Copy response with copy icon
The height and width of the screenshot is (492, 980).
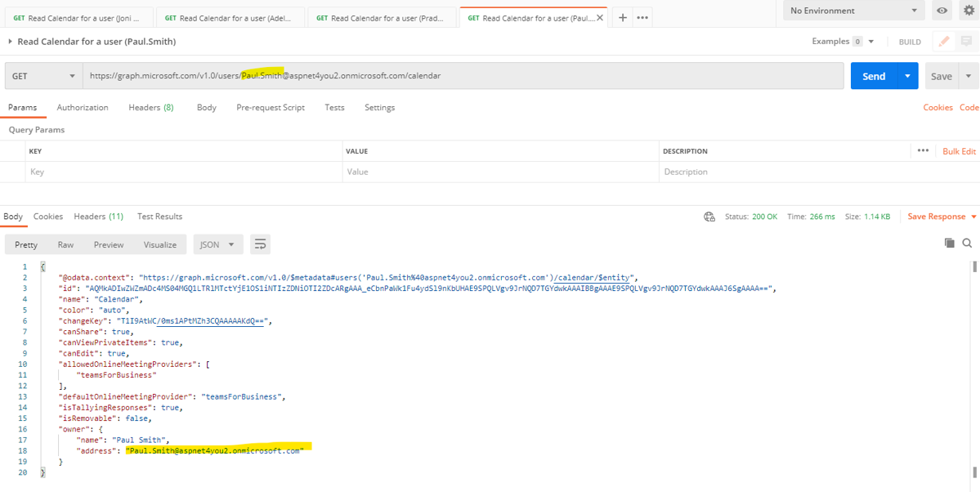[x=950, y=244]
